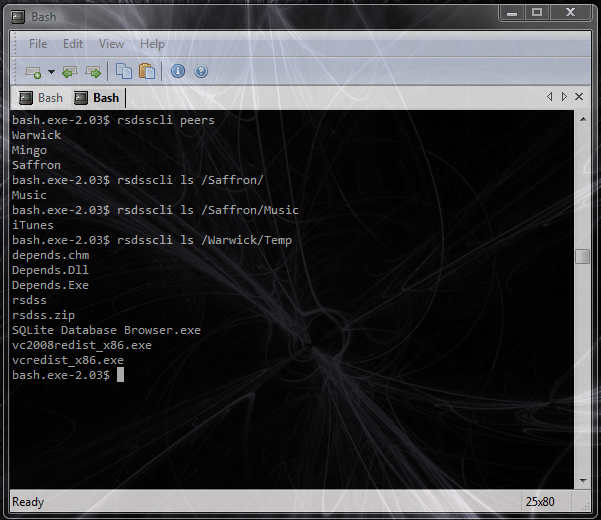Click the Help question mark icon
The image size is (601, 520).
201,71
